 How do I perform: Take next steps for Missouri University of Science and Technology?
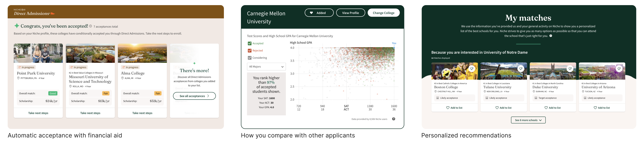pos(90,113)
